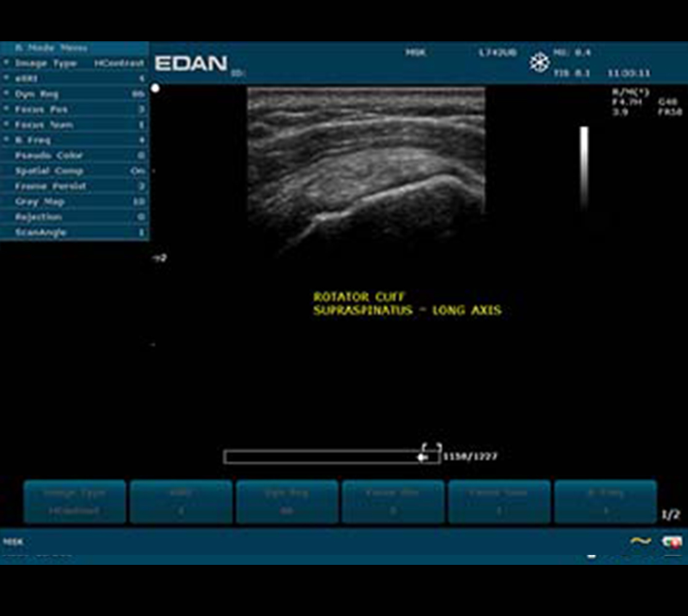Click the TIS value in header
The width and height of the screenshot is (688, 616).
click(572, 73)
